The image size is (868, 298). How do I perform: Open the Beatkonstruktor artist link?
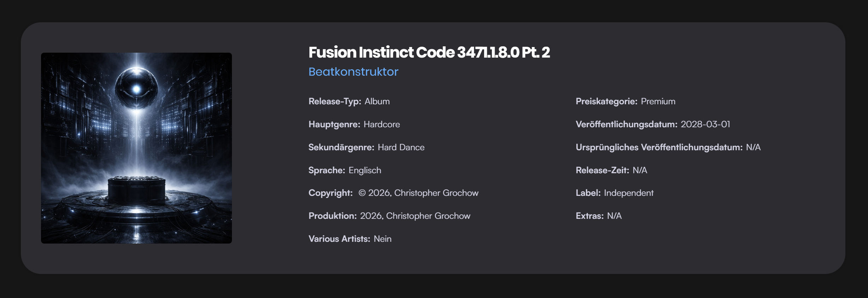pyautogui.click(x=353, y=72)
